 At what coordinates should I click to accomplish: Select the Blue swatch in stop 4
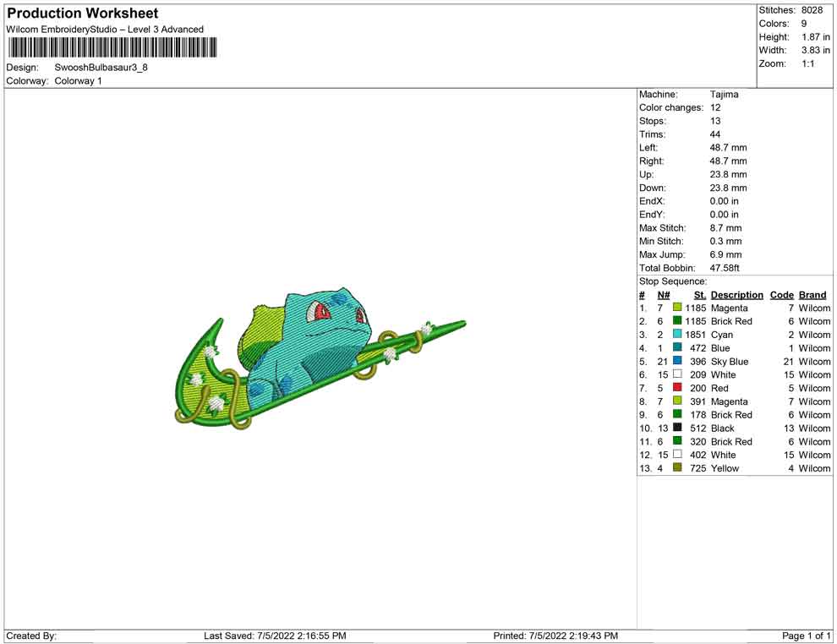point(677,347)
